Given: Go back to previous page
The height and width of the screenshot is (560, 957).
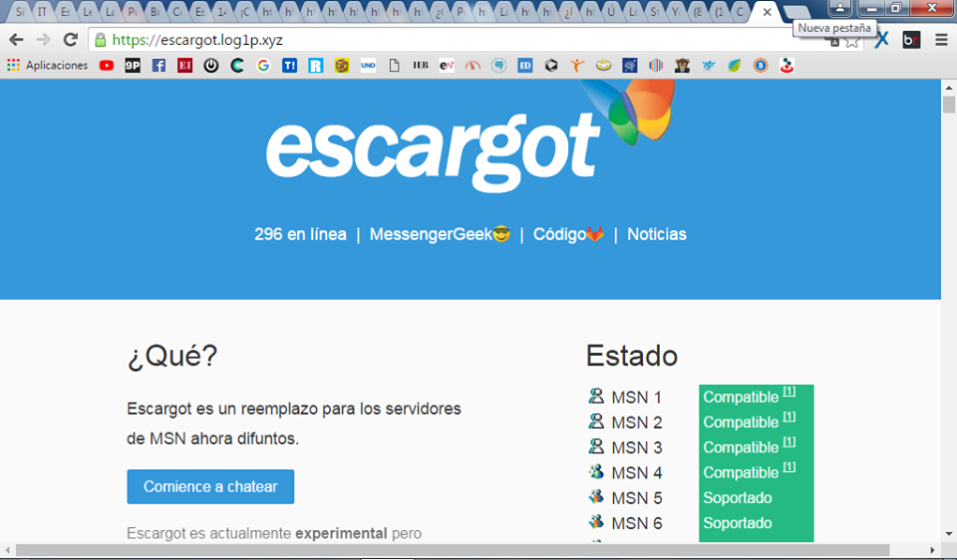Looking at the screenshot, I should (17, 40).
